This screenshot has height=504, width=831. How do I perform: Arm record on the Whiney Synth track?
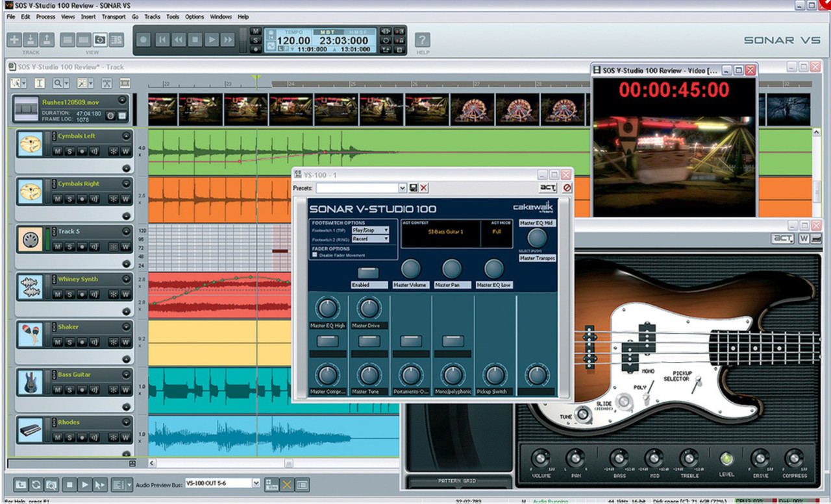click(81, 294)
